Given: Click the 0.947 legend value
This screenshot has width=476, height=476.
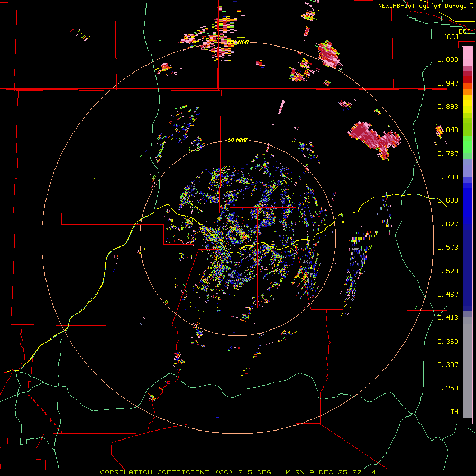Looking at the screenshot, I should (448, 83).
